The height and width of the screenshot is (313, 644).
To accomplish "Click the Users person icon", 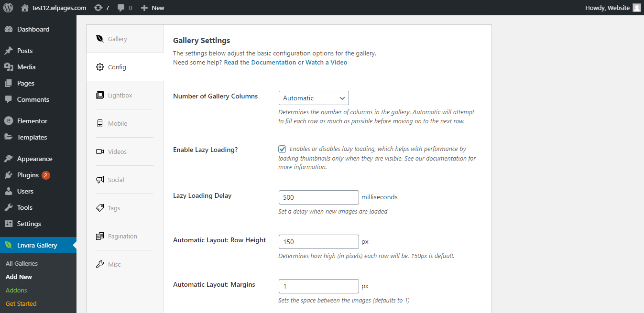I will pyautogui.click(x=9, y=191).
